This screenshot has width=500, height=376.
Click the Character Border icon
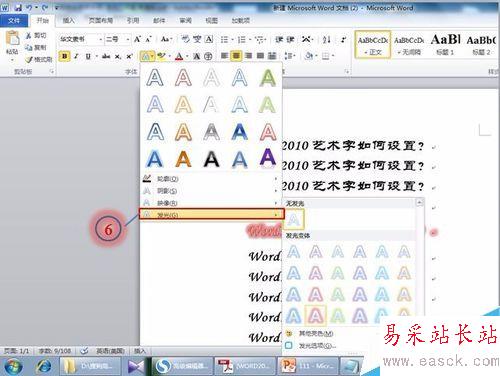pyautogui.click(x=209, y=39)
